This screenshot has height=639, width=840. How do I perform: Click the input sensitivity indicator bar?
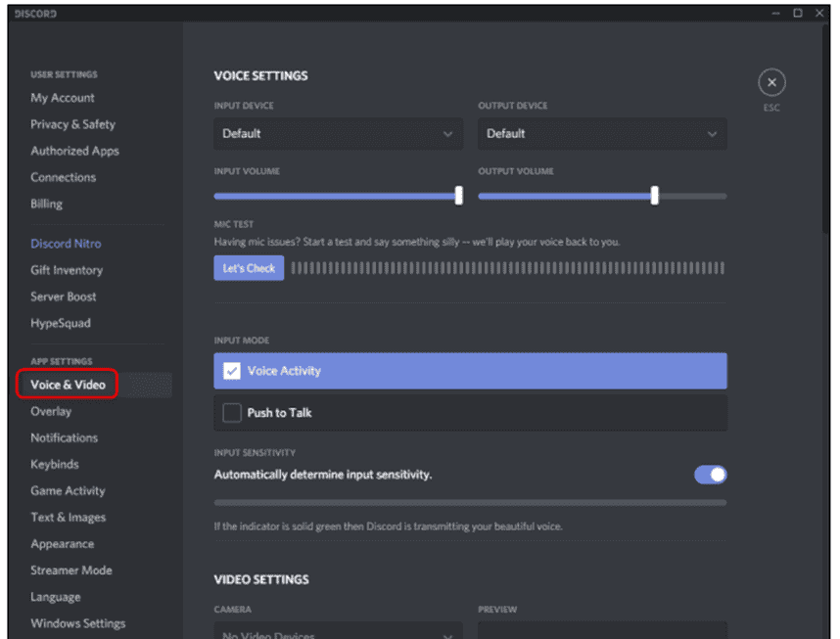pos(470,502)
